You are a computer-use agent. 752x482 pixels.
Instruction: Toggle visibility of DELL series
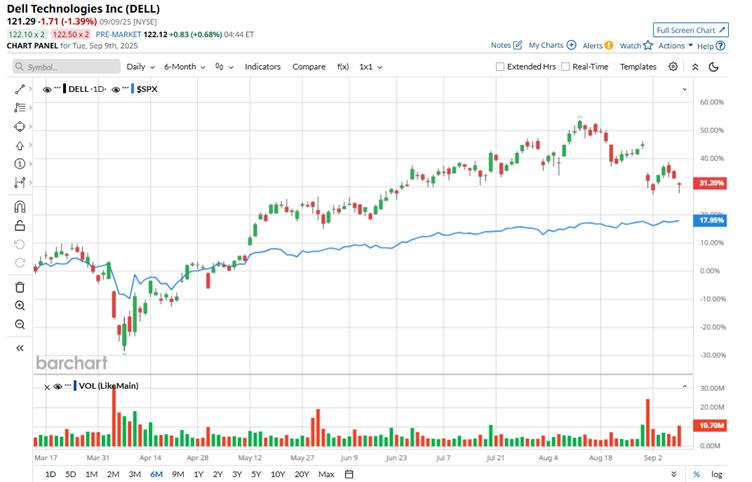[x=47, y=90]
